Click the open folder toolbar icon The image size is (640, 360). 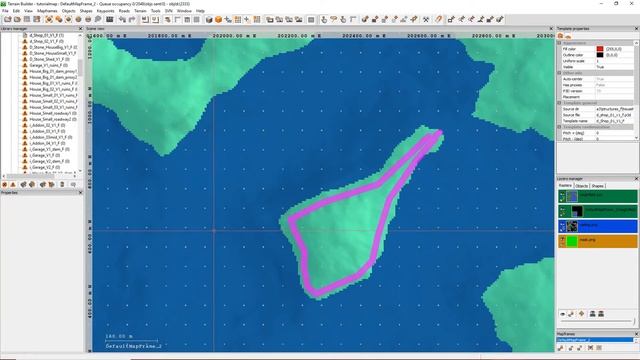pos(17,19)
